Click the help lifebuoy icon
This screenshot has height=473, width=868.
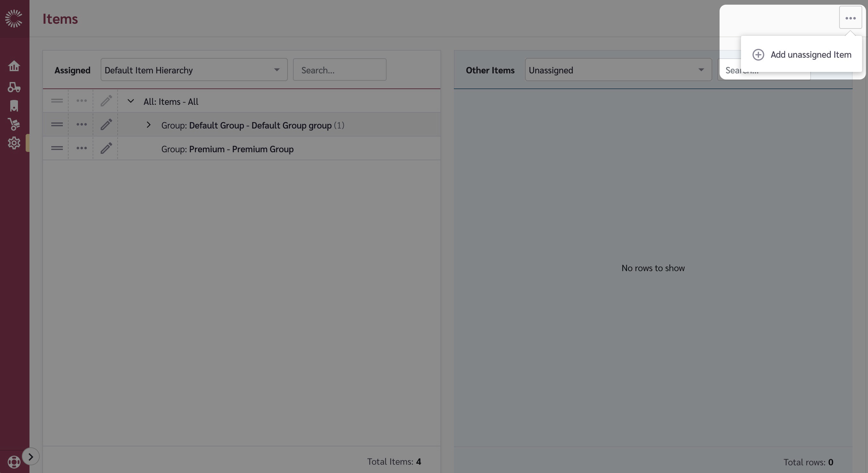click(x=14, y=462)
